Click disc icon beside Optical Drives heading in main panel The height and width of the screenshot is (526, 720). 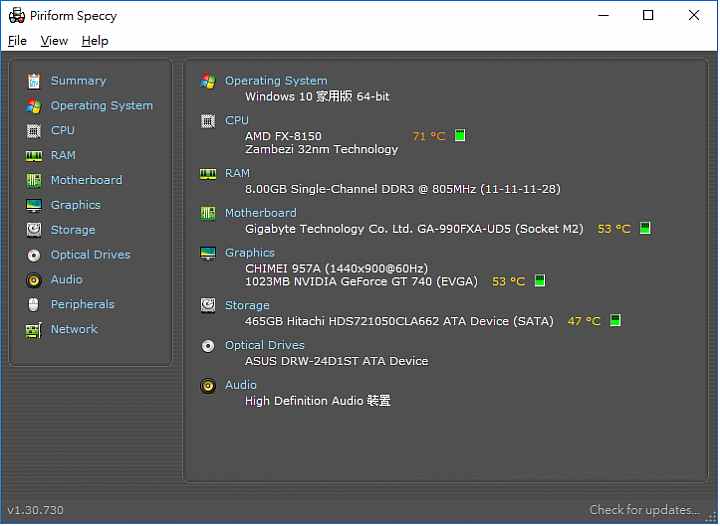point(208,346)
